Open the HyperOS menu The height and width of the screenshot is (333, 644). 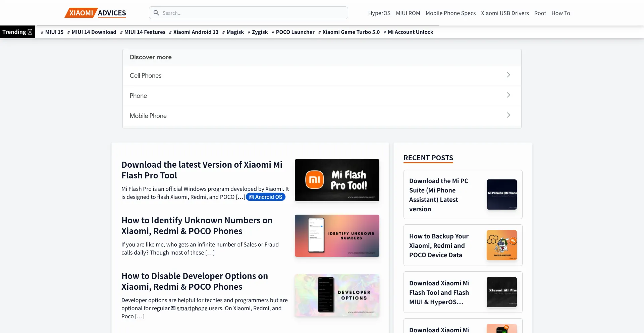379,13
